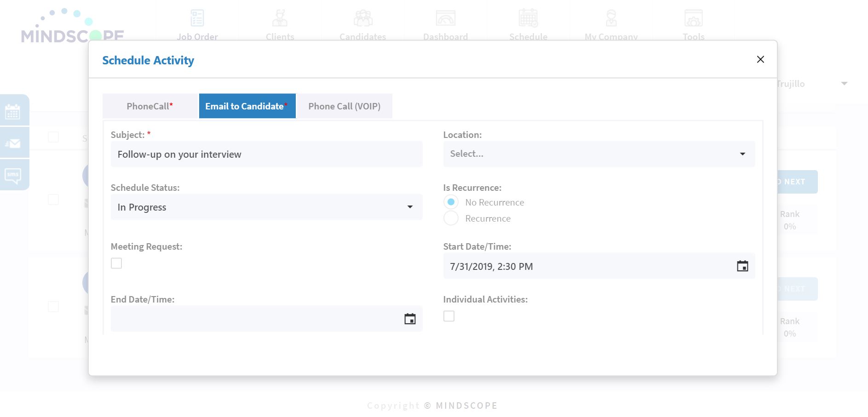
Task: Open the Location dropdown
Action: [x=599, y=154]
